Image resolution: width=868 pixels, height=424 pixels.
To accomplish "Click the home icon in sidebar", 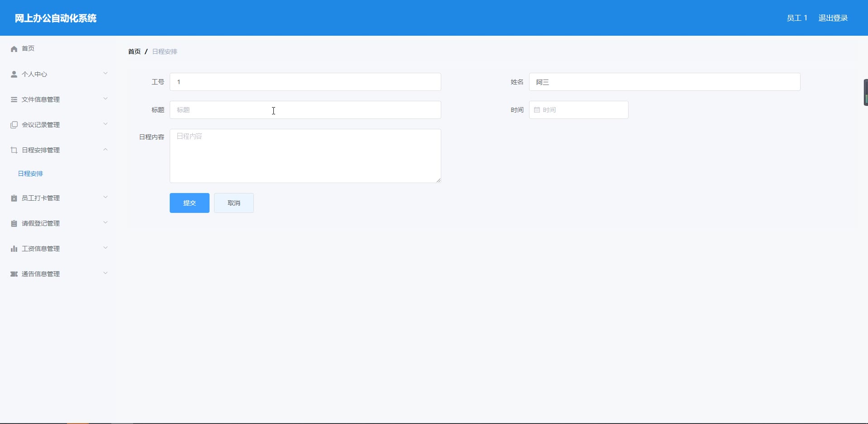I will click(14, 49).
